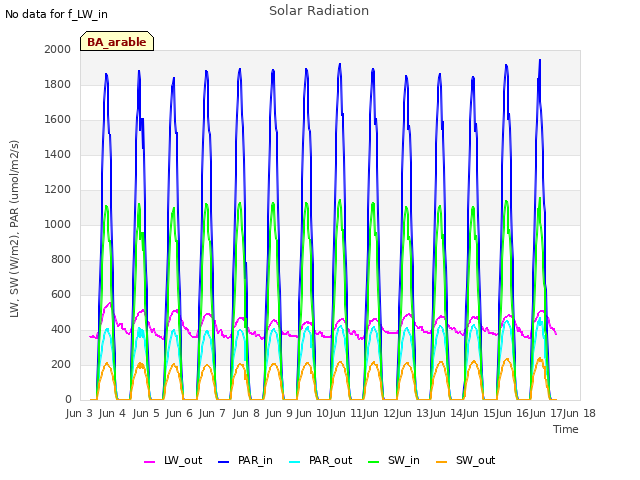
Task: Click the Jun 6 x-axis tick label
Action: click(x=179, y=413)
